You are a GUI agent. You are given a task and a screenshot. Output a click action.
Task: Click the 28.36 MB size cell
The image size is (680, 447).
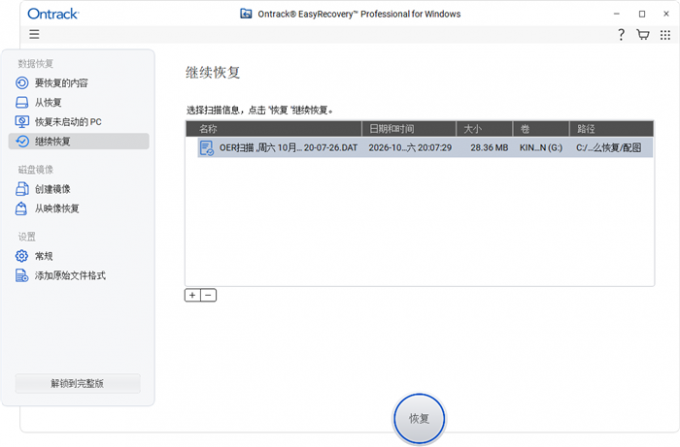click(x=489, y=148)
